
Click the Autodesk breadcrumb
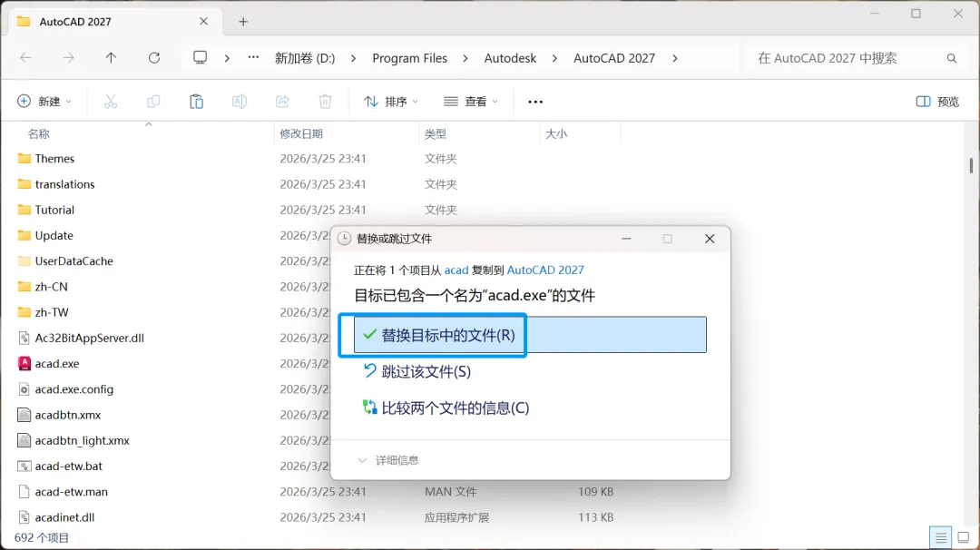tap(510, 58)
